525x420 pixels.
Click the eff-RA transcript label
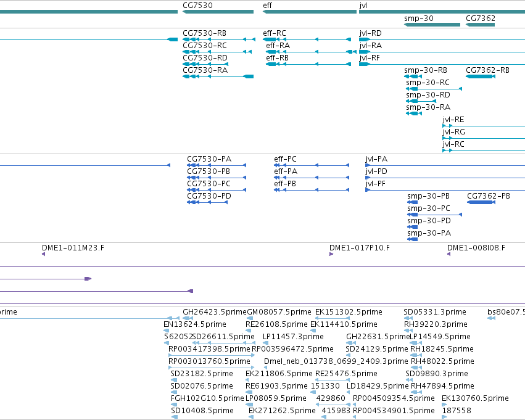(278, 46)
